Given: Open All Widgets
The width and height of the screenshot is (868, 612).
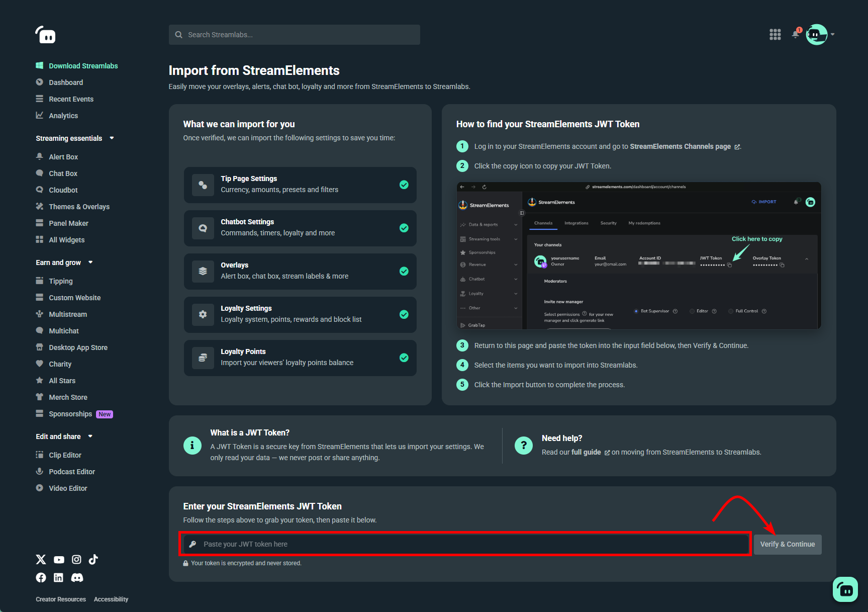Looking at the screenshot, I should (x=60, y=240).
